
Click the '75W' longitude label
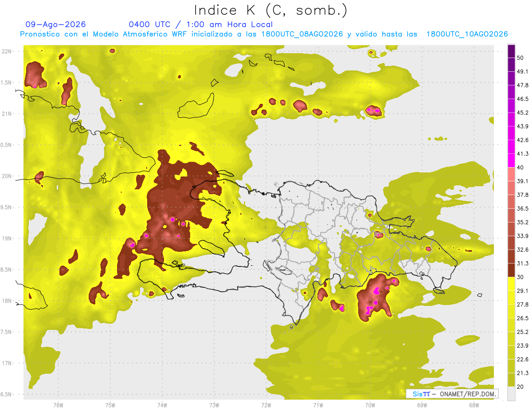coord(110,405)
